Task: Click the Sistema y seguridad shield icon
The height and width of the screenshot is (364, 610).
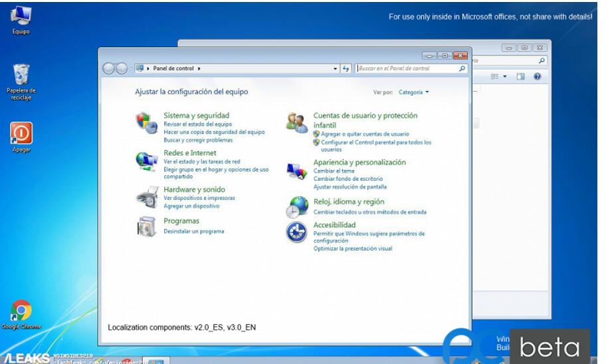Action: click(146, 122)
